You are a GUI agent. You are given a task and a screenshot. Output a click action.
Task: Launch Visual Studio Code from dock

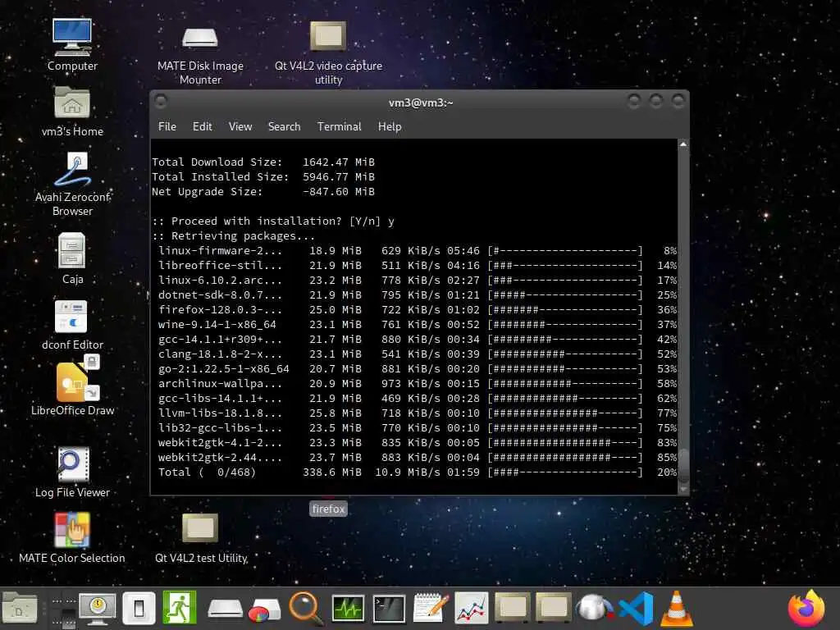click(x=636, y=608)
